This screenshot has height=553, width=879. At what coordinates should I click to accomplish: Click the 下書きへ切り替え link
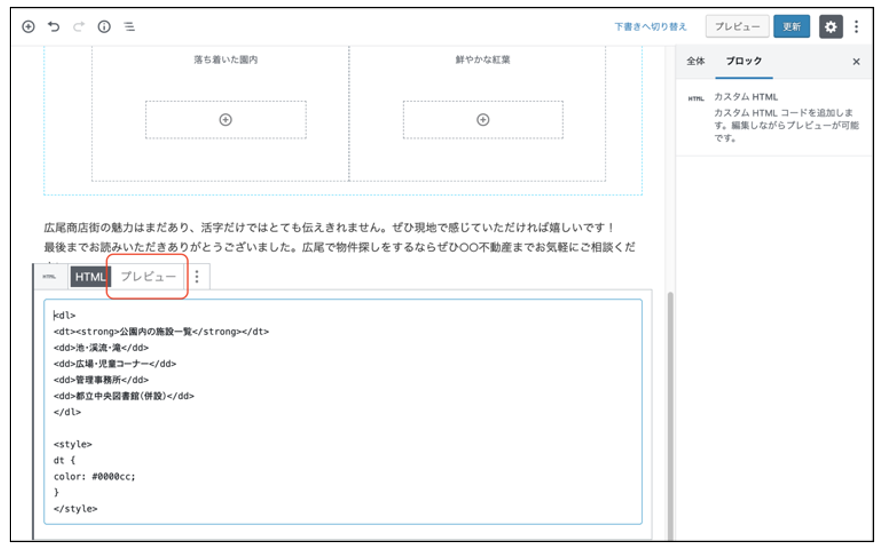(x=650, y=27)
